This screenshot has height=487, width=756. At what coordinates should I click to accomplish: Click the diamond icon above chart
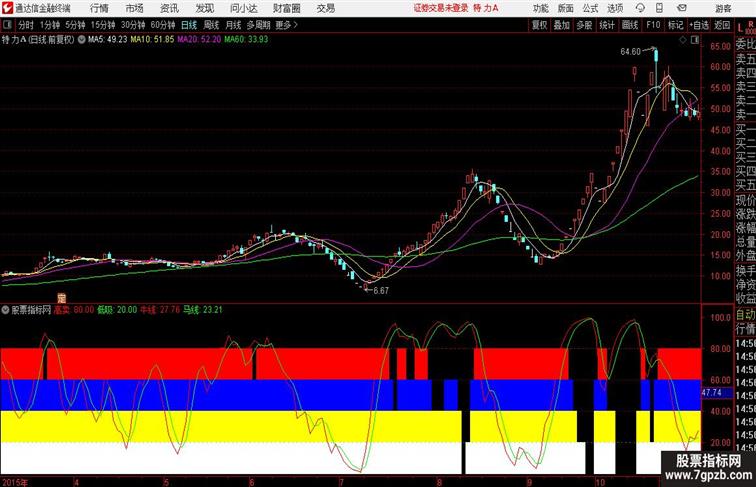tap(683, 40)
